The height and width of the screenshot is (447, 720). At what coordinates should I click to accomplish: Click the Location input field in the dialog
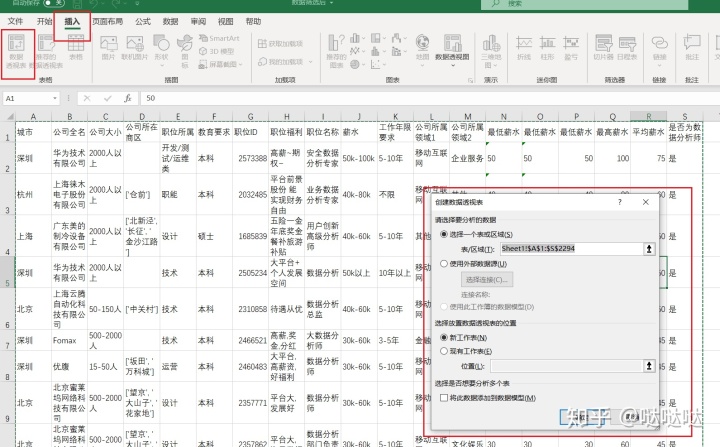[x=566, y=366]
